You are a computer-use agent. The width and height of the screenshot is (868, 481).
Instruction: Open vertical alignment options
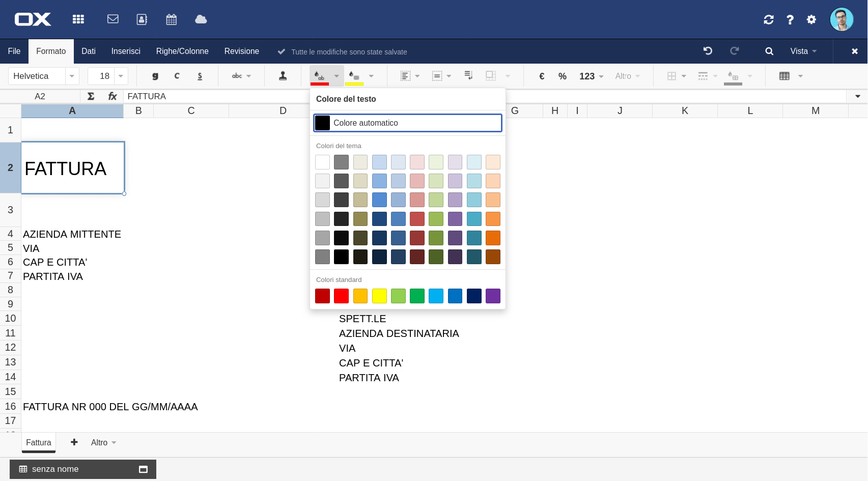(x=441, y=76)
